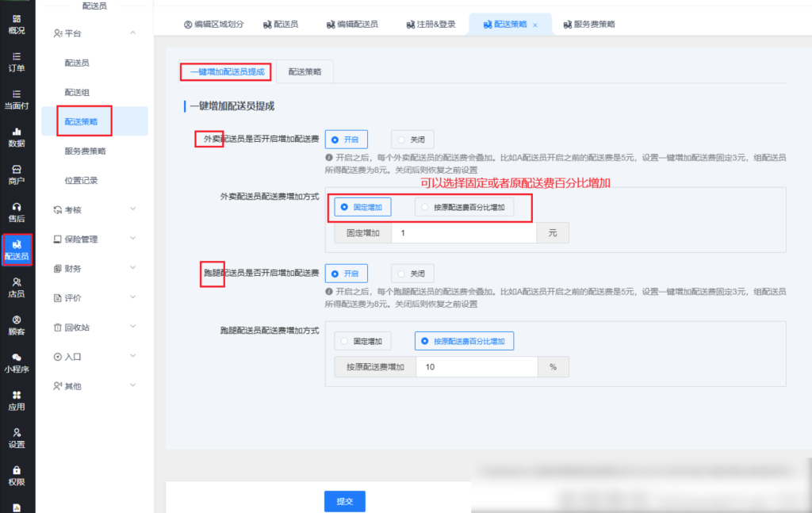Open the 商户 merchant icon
The width and height of the screenshot is (812, 513).
17,169
